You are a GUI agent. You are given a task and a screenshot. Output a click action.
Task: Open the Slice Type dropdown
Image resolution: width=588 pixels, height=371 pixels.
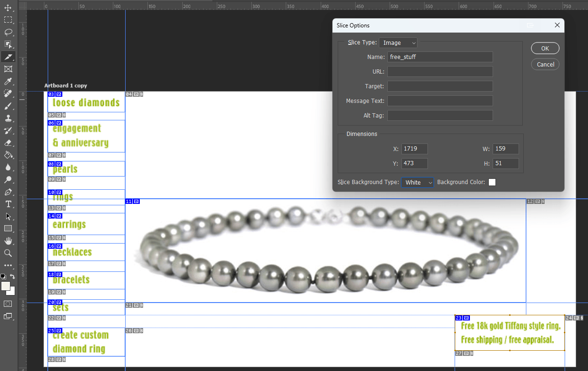click(x=398, y=43)
